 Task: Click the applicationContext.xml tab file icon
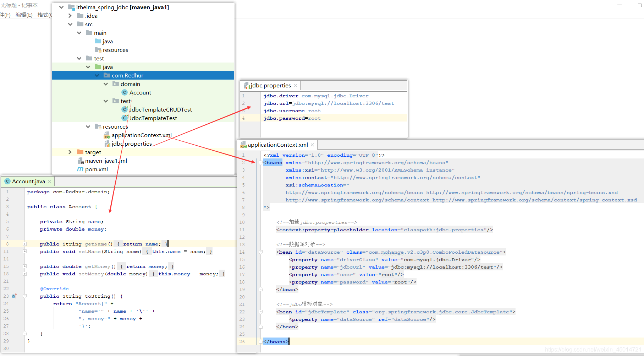coord(243,145)
